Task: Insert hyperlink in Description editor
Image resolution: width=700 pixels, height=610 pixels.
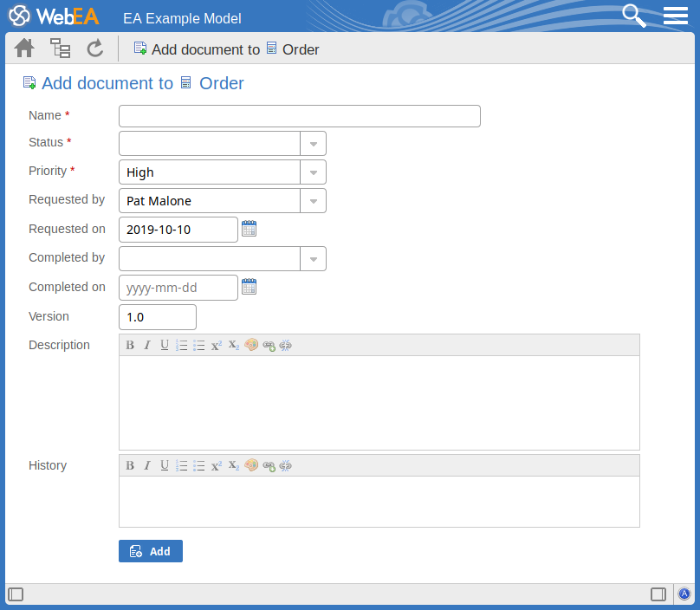Action: point(269,345)
